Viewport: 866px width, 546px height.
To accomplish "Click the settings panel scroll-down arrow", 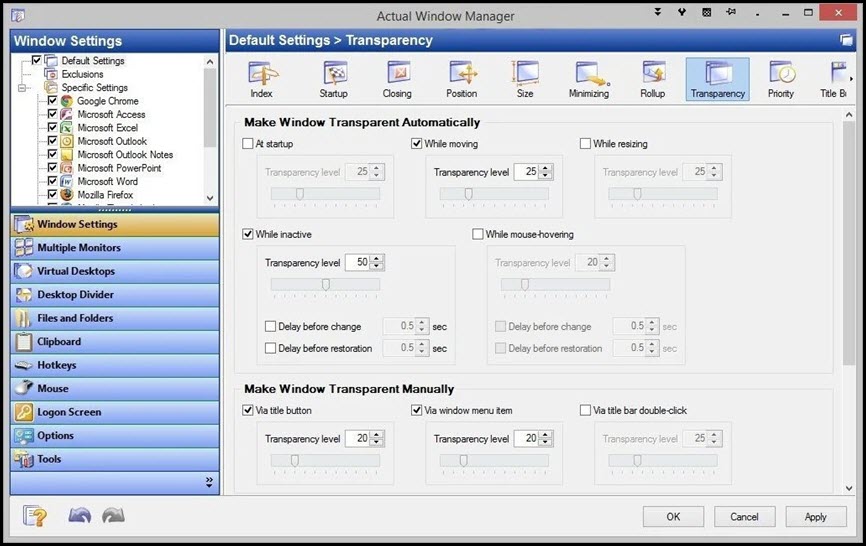I will pyautogui.click(x=849, y=488).
